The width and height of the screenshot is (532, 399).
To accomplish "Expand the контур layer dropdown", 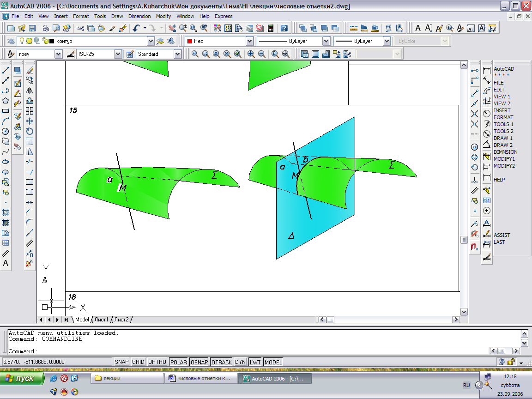I will coord(151,41).
